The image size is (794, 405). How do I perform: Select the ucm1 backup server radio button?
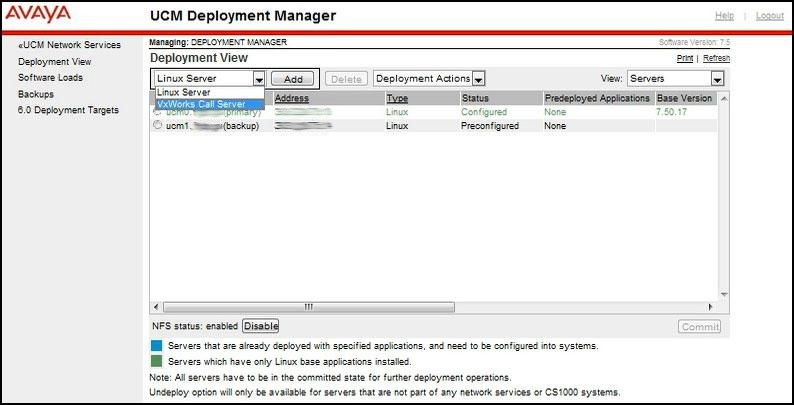tap(157, 126)
